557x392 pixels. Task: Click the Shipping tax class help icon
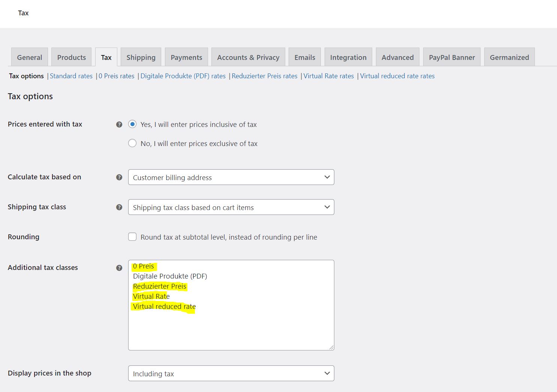pos(119,207)
